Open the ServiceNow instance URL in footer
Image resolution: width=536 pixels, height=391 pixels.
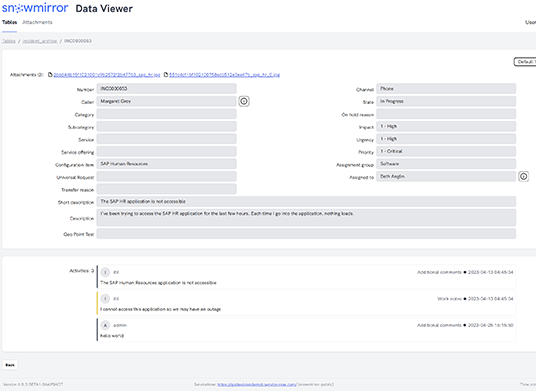[257, 385]
